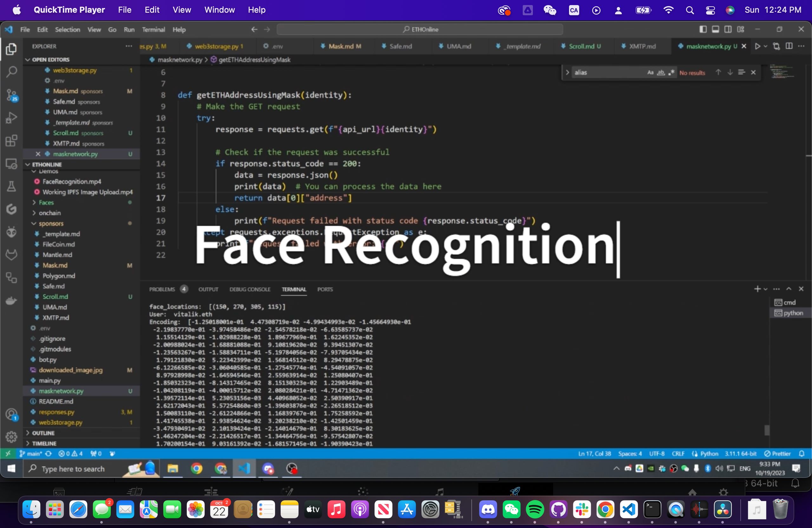Add a new terminal with plus icon
This screenshot has width=812, height=528.
757,289
